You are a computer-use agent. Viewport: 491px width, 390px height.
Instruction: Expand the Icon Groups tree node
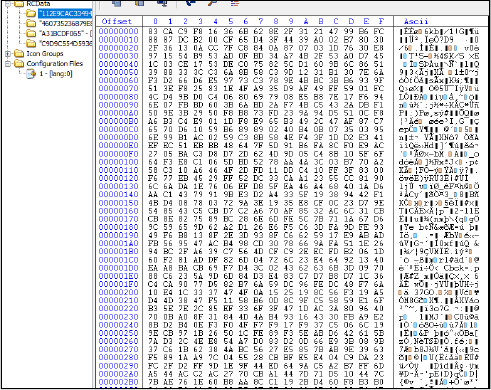8,53
